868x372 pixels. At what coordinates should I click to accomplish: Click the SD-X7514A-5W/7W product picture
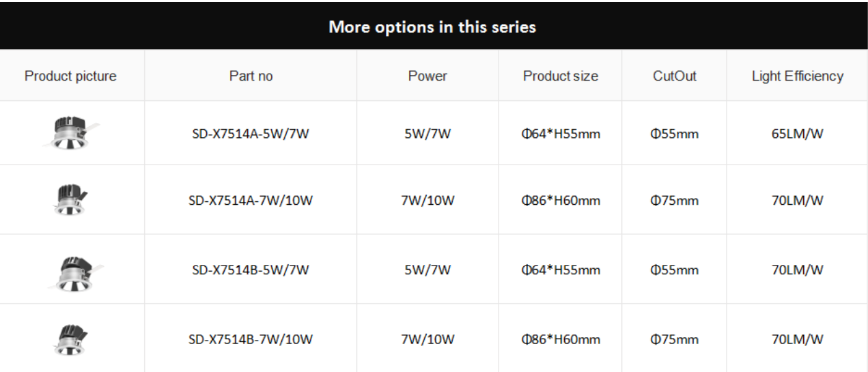pos(71,133)
